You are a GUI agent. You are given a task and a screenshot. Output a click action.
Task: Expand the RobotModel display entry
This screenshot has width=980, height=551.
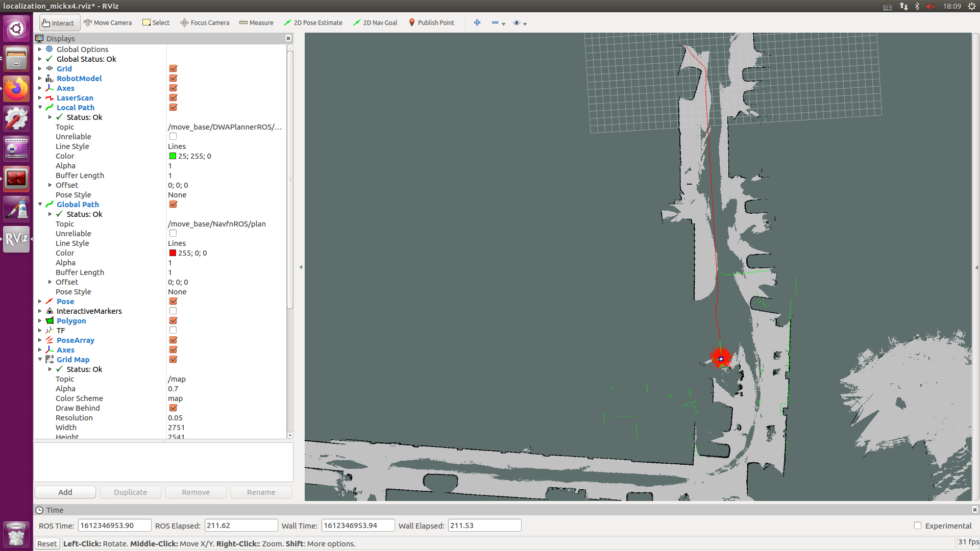click(40, 79)
